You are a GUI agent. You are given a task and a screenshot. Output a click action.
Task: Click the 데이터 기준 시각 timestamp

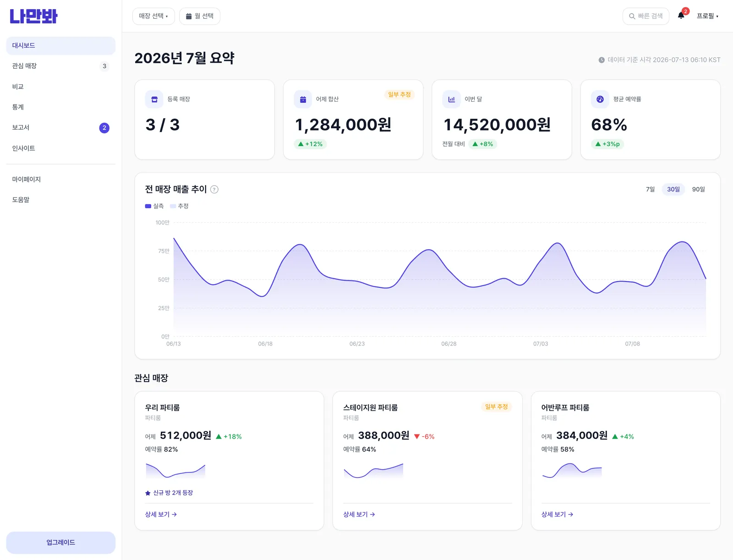(664, 60)
